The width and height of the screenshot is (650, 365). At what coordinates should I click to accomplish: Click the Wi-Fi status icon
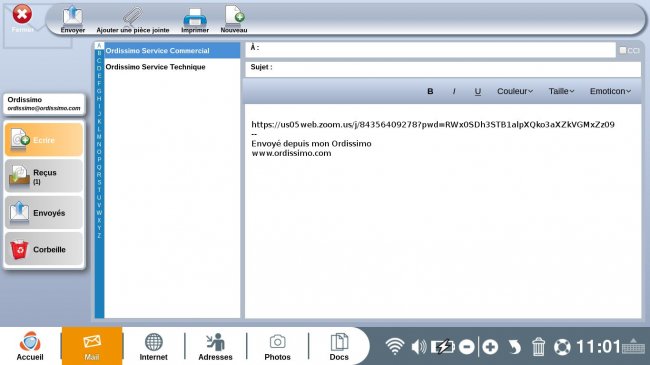tap(395, 346)
